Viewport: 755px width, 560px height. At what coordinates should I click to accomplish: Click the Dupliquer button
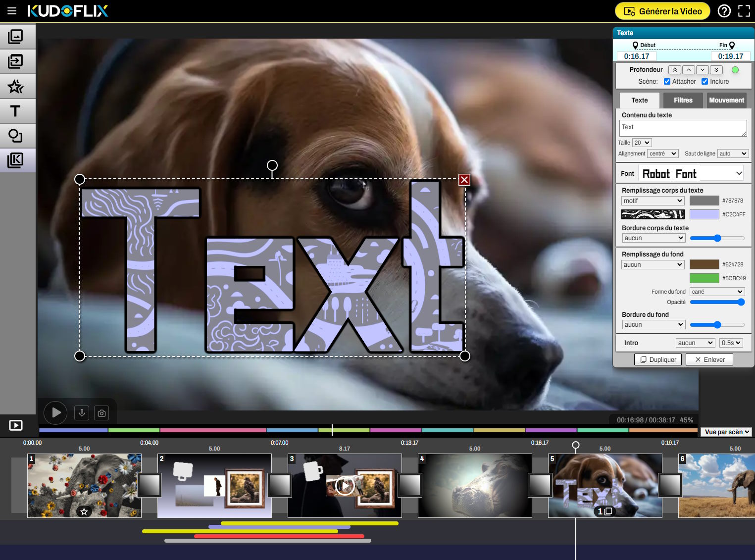(x=658, y=359)
